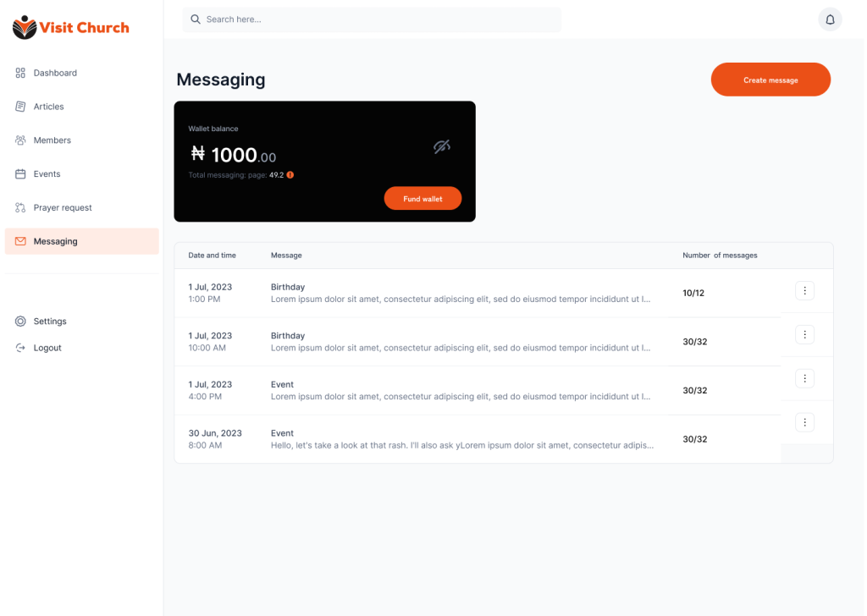This screenshot has height=616, width=867.
Task: Click the Members people icon
Action: point(20,140)
